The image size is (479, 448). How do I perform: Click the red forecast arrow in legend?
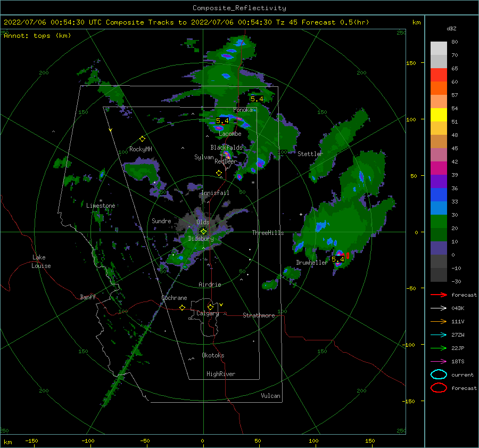[x=439, y=295]
